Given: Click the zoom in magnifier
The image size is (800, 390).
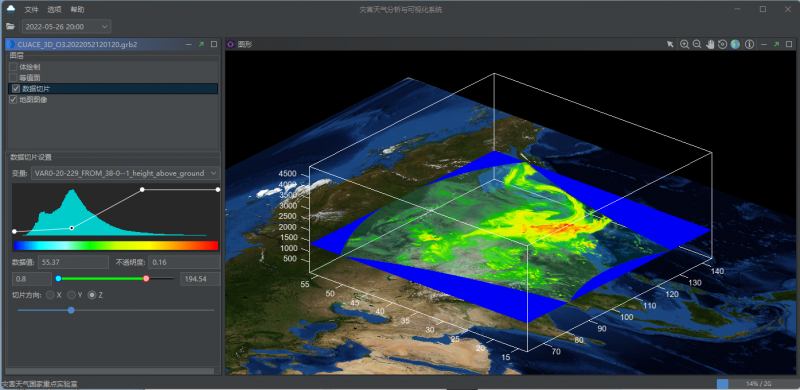Looking at the screenshot, I should click(x=685, y=44).
